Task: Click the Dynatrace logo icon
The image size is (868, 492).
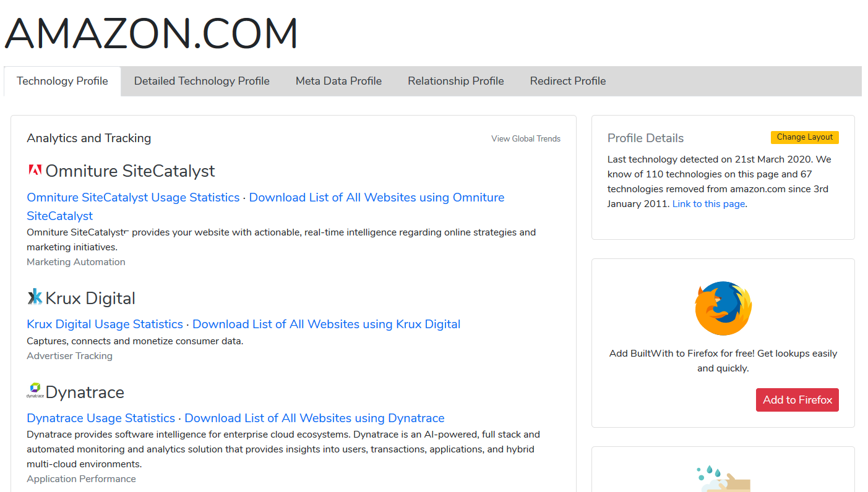Action: coord(35,390)
